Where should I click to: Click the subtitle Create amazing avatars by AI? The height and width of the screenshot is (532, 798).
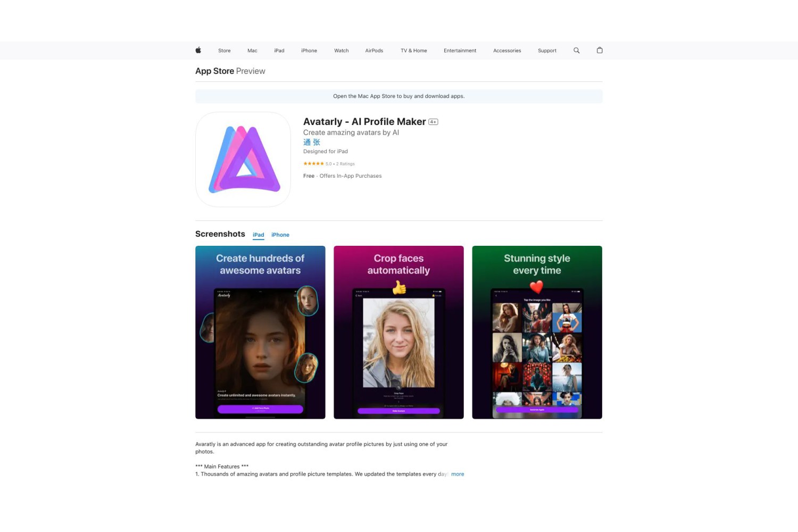[351, 132]
